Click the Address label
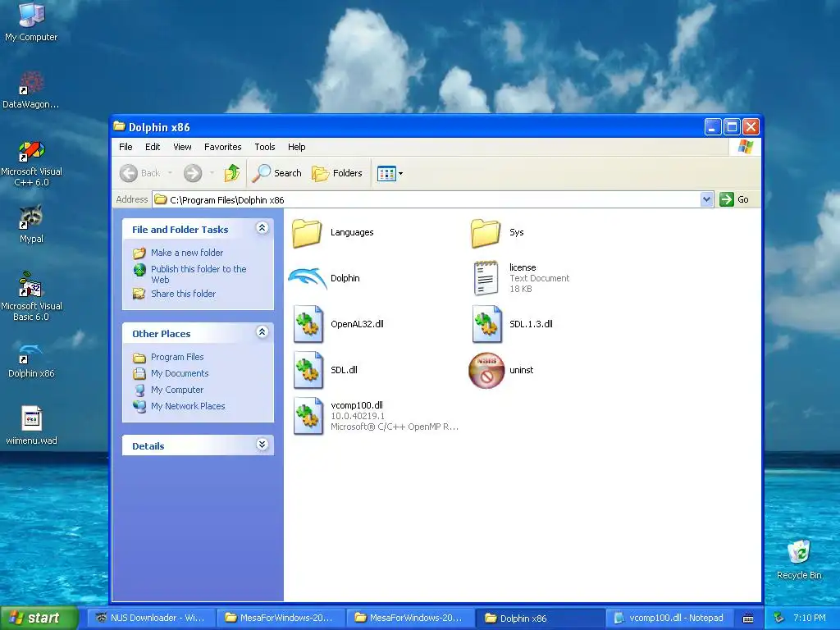Screen dimensions: 840x630 (x=132, y=199)
